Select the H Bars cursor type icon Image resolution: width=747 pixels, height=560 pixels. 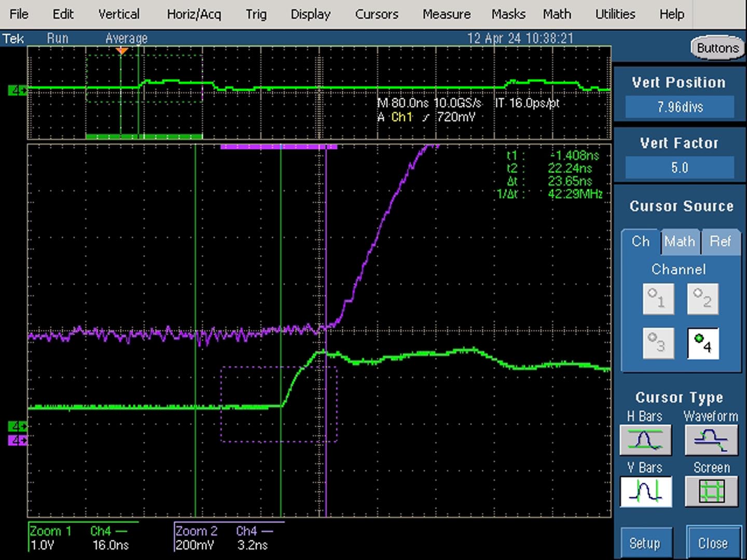point(645,440)
